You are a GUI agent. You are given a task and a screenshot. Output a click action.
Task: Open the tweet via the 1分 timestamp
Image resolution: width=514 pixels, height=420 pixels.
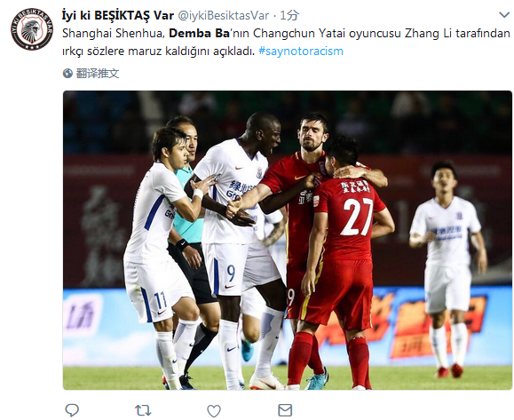[x=289, y=15]
